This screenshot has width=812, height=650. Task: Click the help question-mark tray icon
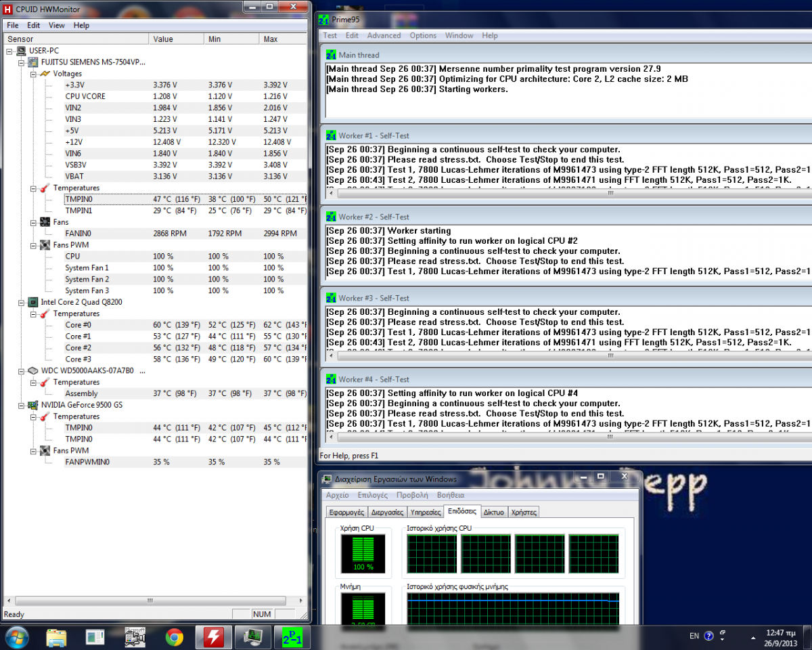[x=709, y=636]
